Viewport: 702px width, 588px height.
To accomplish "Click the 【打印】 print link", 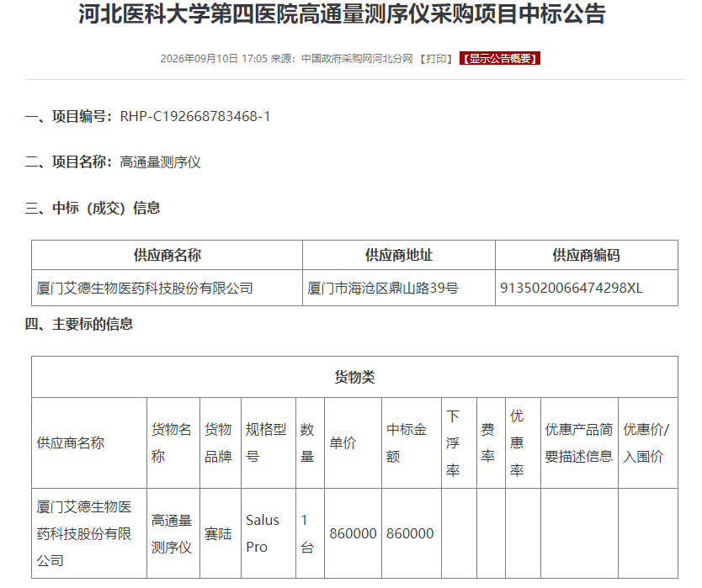I will (436, 59).
